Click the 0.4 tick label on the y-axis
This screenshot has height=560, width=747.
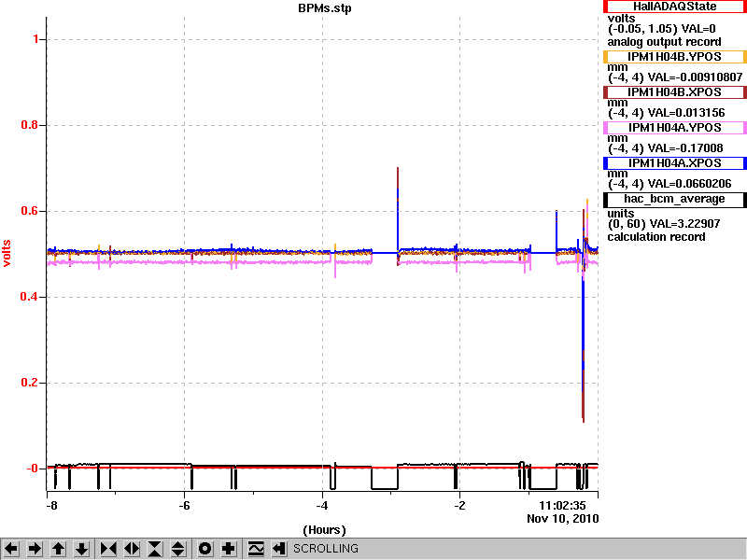(x=30, y=297)
